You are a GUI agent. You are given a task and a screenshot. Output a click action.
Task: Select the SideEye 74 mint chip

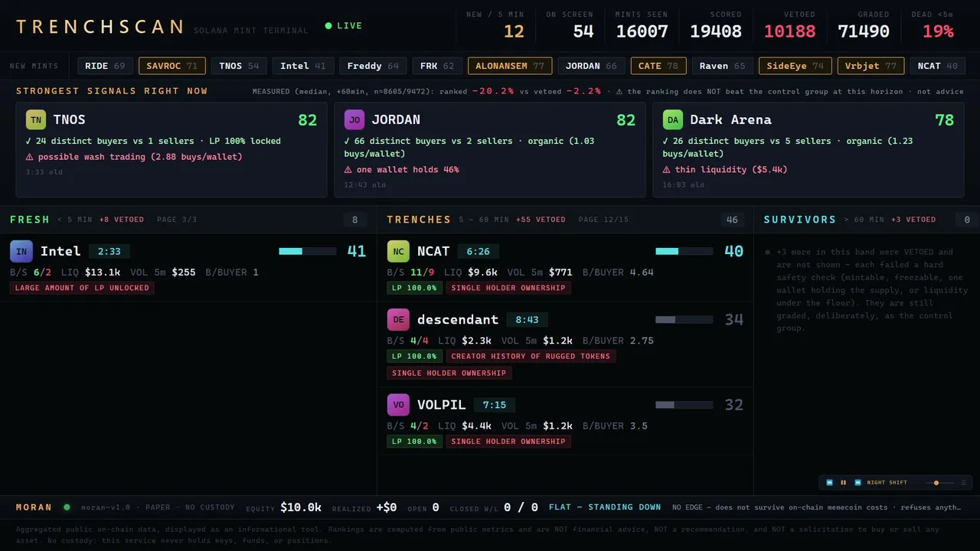(x=795, y=66)
